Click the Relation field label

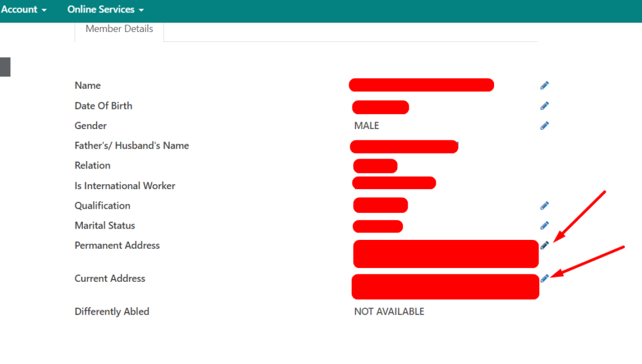92,165
